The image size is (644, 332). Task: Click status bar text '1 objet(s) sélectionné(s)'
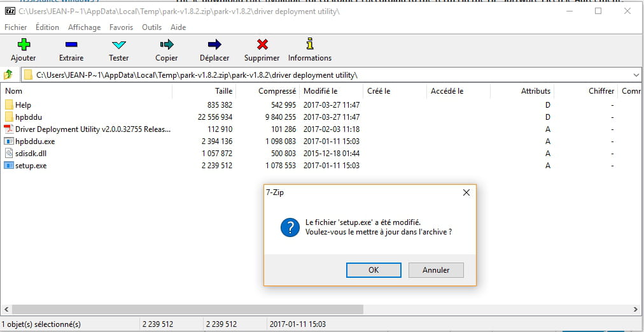(42, 324)
